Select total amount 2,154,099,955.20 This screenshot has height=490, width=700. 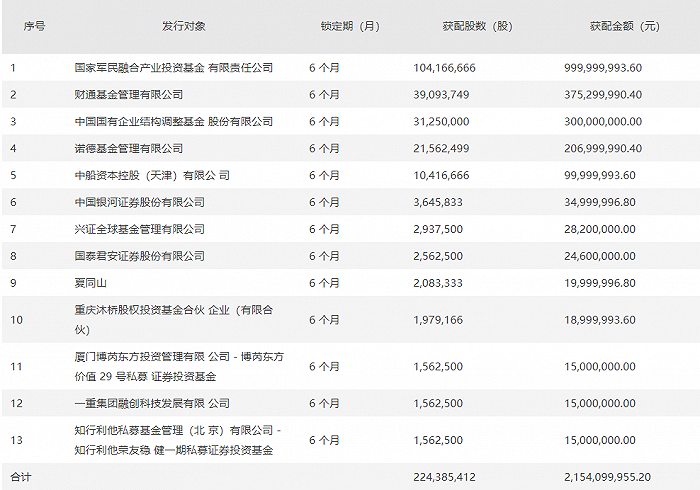(607, 477)
